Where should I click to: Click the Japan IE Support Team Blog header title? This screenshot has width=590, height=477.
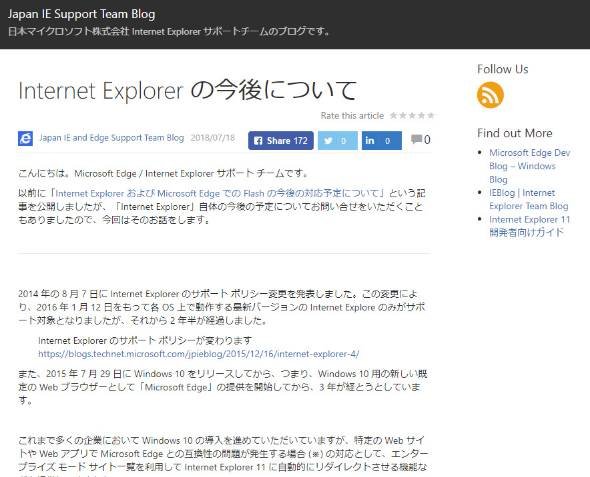(x=81, y=14)
